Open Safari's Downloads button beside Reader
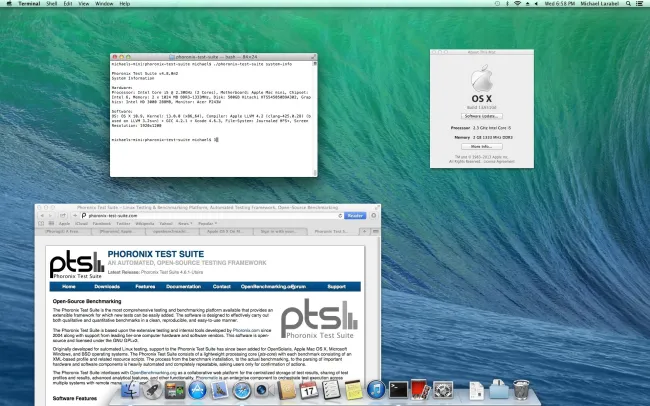650x406 pixels. (x=374, y=216)
